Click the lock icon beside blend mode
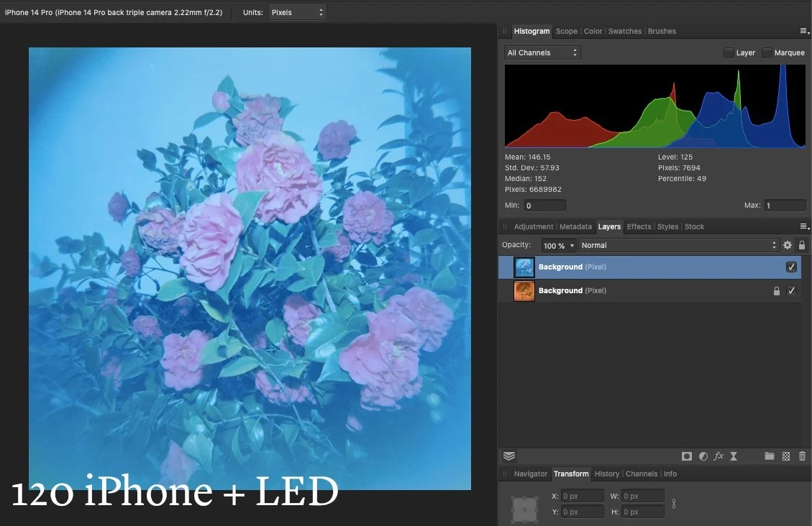The width and height of the screenshot is (812, 526). point(802,245)
